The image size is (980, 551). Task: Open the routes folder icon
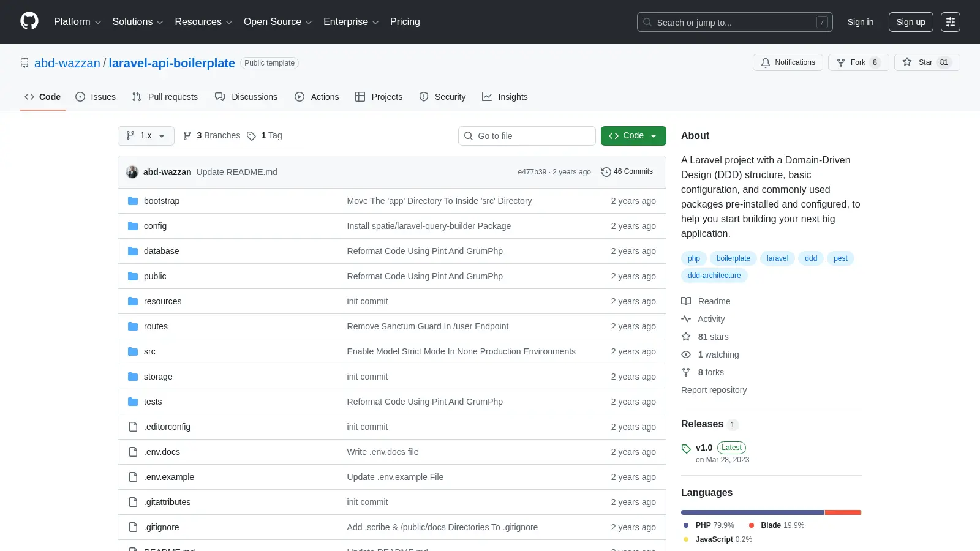(x=133, y=326)
